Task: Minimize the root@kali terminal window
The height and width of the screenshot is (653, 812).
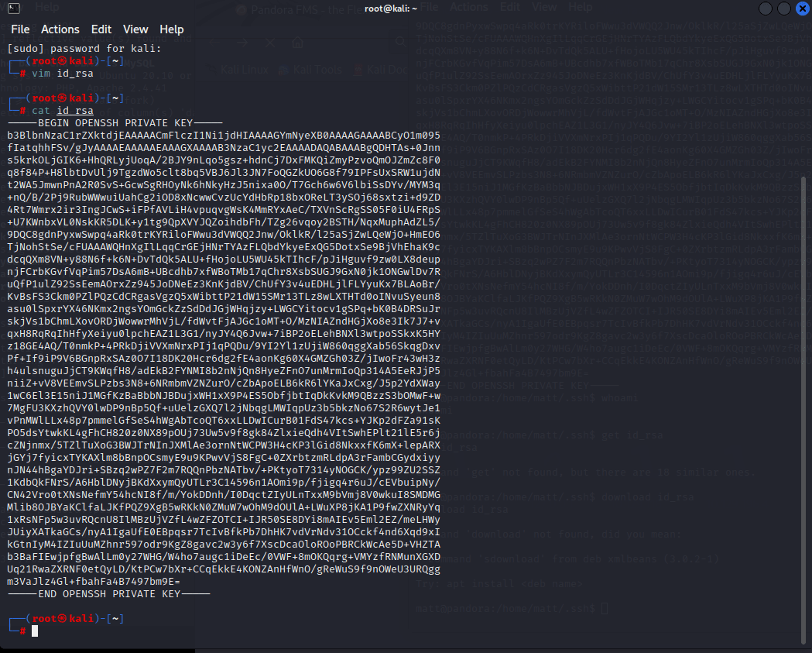Action: click(x=766, y=9)
